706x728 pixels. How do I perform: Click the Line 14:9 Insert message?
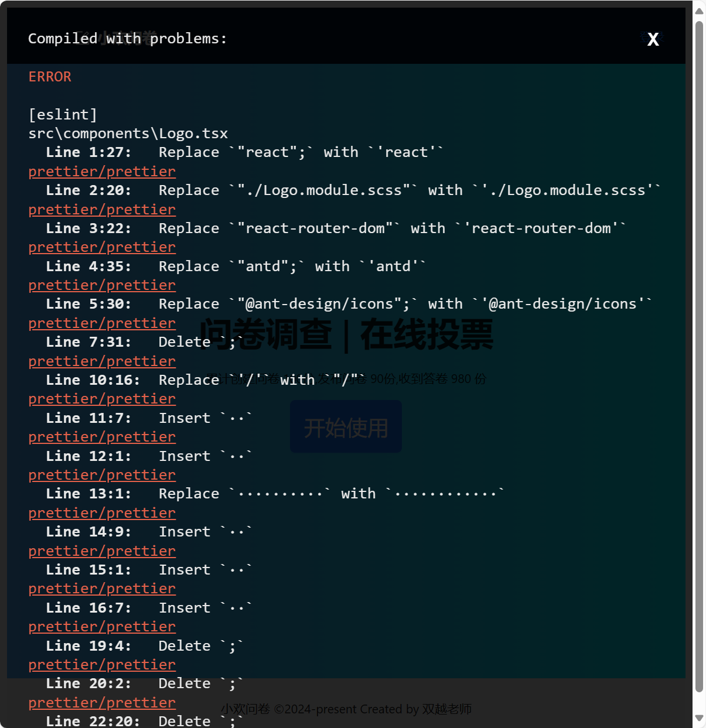point(149,532)
